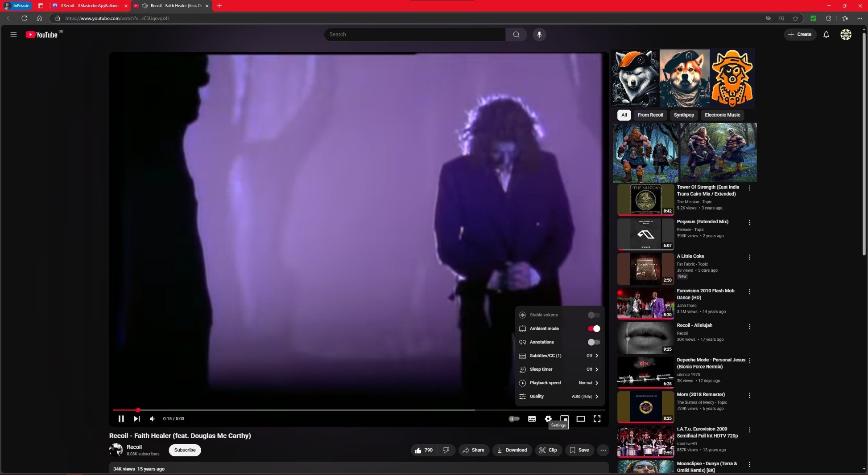Open options for Tower Of Strength video

click(x=749, y=188)
